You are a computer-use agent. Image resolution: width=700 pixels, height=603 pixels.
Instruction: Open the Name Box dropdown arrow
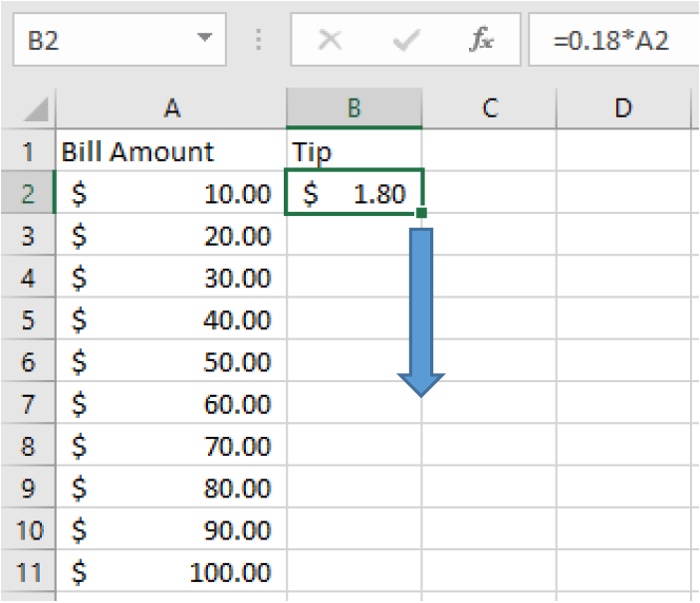[x=204, y=37]
